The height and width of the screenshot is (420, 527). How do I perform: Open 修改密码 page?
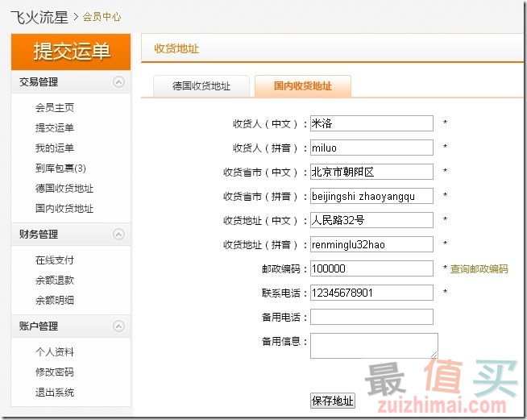pyautogui.click(x=55, y=372)
